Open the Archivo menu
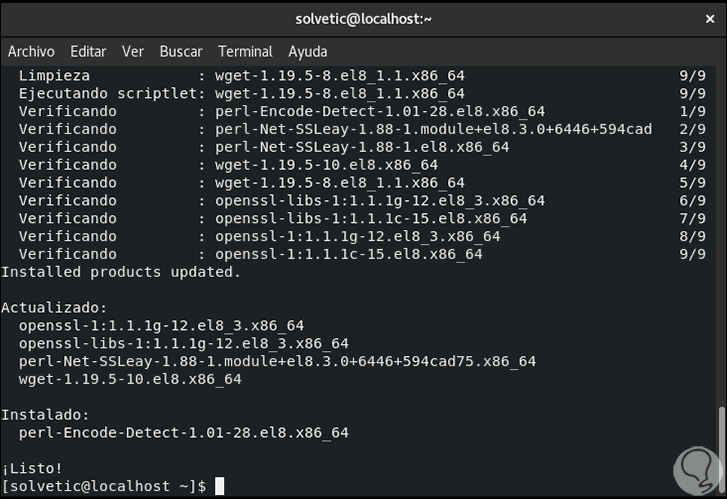727x499 pixels. (31, 51)
